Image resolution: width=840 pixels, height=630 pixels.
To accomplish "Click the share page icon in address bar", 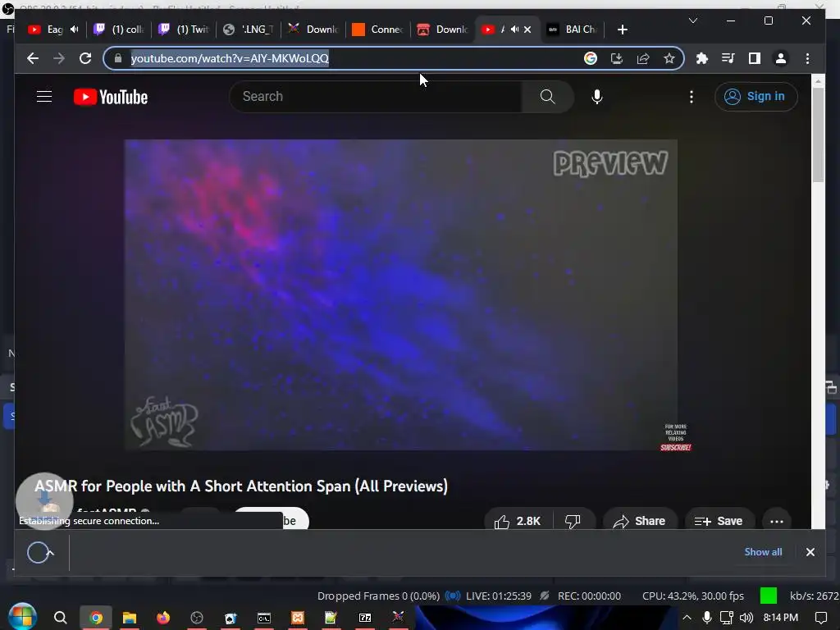I will coord(643,58).
